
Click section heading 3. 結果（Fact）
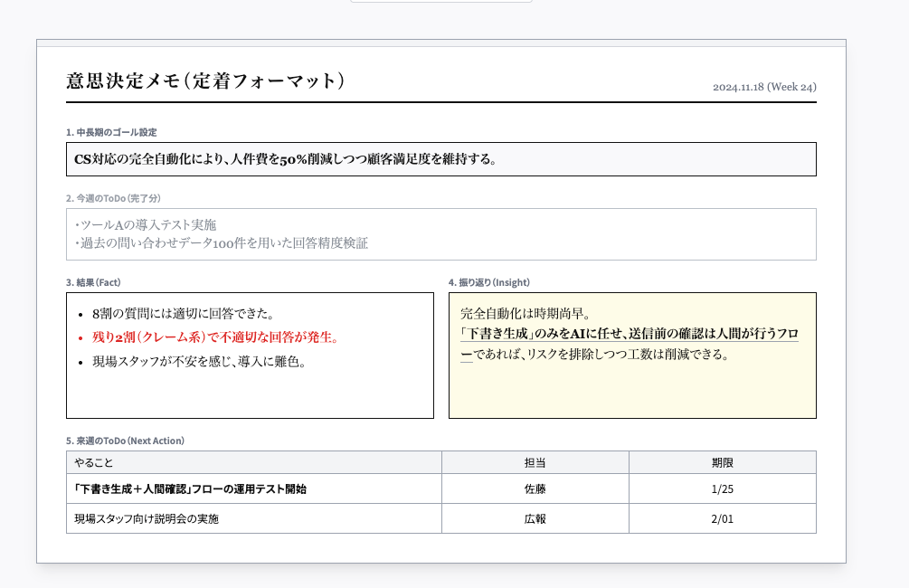pyautogui.click(x=90, y=280)
